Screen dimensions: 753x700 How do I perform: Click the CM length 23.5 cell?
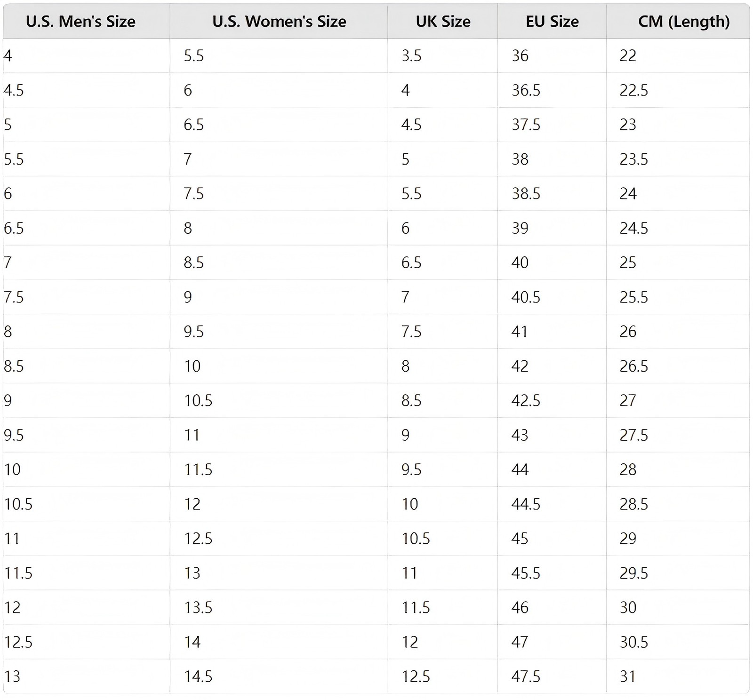coord(678,159)
